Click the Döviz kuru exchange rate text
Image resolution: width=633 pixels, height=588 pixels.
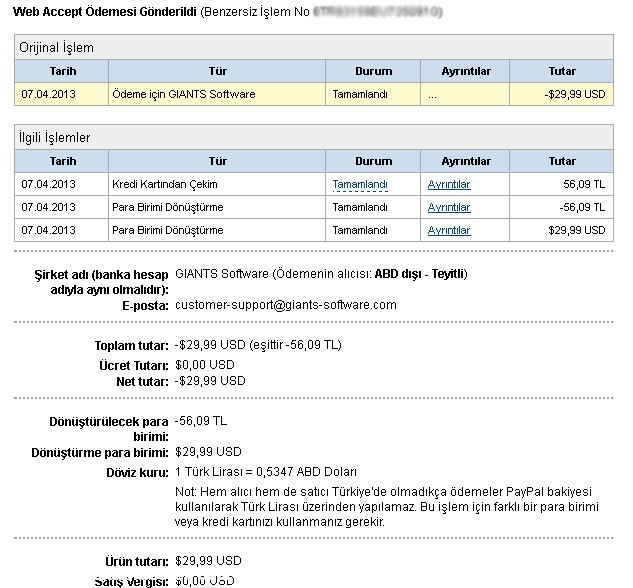click(265, 472)
